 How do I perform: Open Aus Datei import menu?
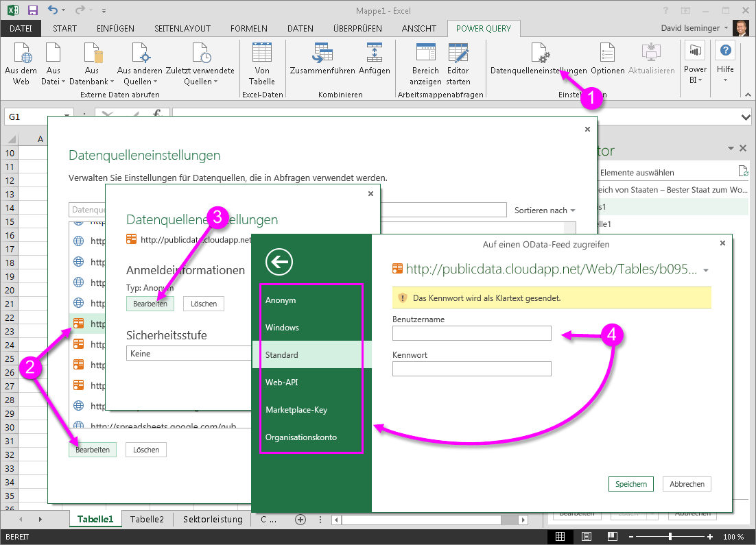[x=53, y=64]
